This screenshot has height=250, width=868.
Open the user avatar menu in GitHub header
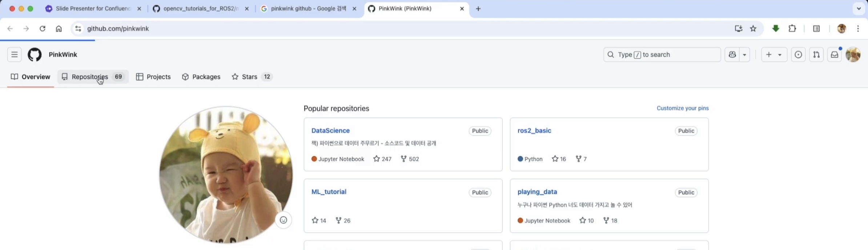853,55
